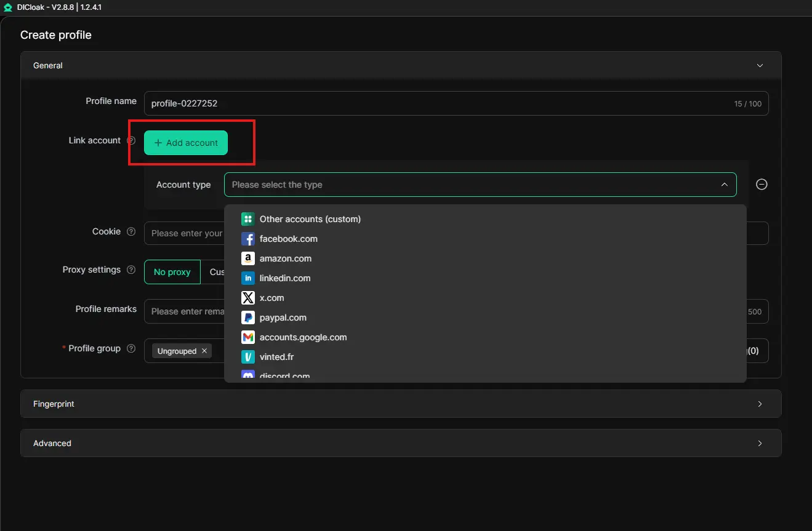Select paypal.com account type option

[x=283, y=317]
